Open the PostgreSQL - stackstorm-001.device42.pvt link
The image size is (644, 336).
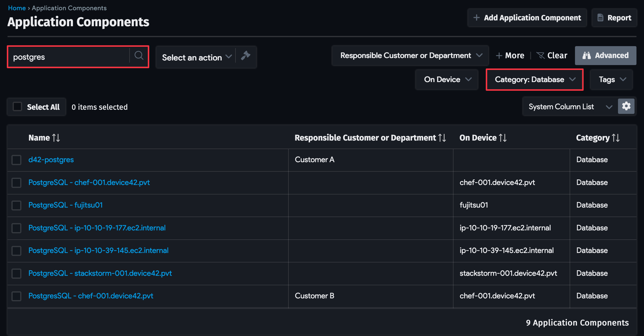(x=100, y=273)
